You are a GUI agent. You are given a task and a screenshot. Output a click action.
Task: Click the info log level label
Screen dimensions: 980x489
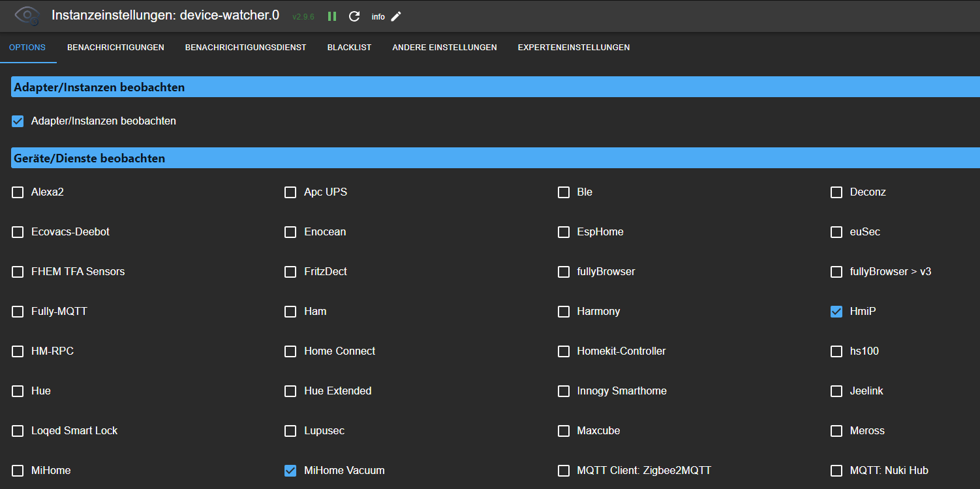click(378, 17)
